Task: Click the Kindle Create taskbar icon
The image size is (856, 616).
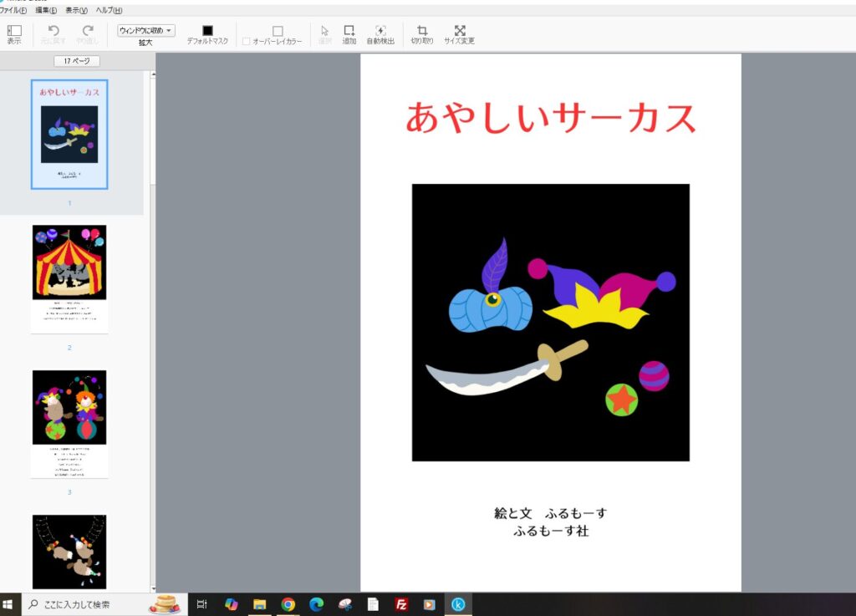Action: (x=458, y=604)
